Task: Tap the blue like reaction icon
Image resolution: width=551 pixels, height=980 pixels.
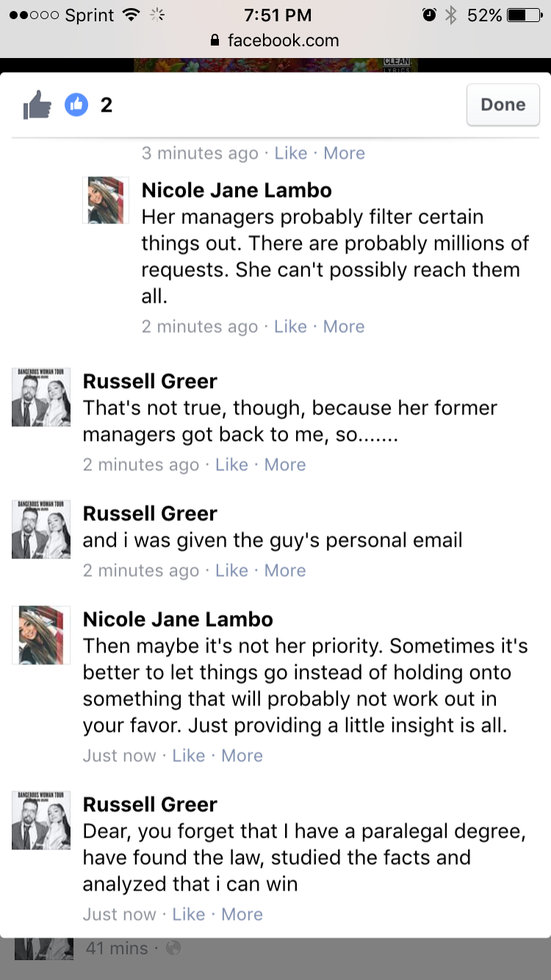Action: tap(76, 106)
